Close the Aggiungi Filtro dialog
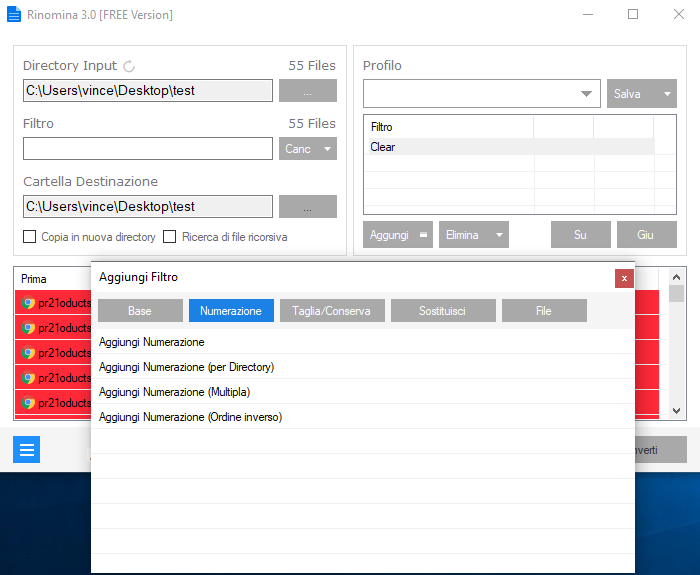The width and height of the screenshot is (700, 575). (x=624, y=279)
